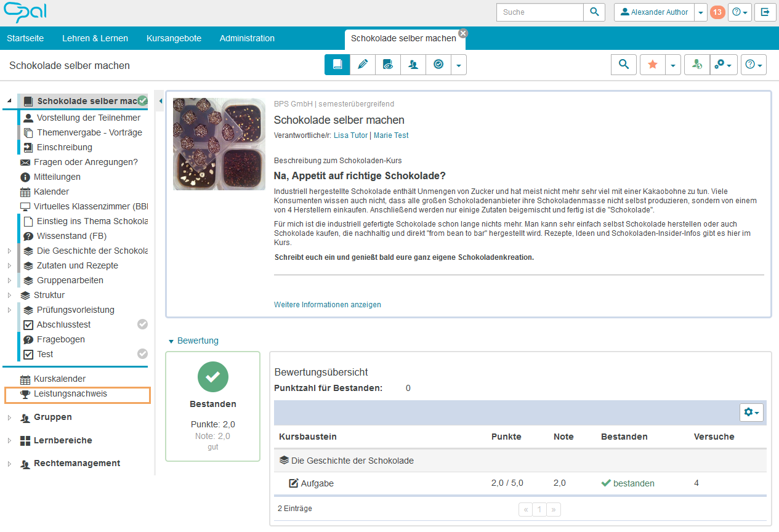The width and height of the screenshot is (779, 532).
Task: Expand the Gruppen tree node
Action: click(x=9, y=417)
